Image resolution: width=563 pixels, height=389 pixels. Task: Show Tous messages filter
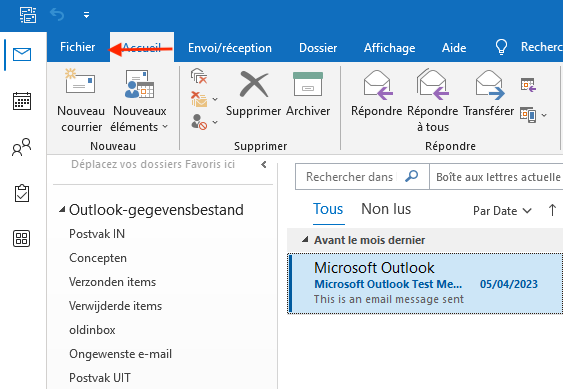pos(328,209)
